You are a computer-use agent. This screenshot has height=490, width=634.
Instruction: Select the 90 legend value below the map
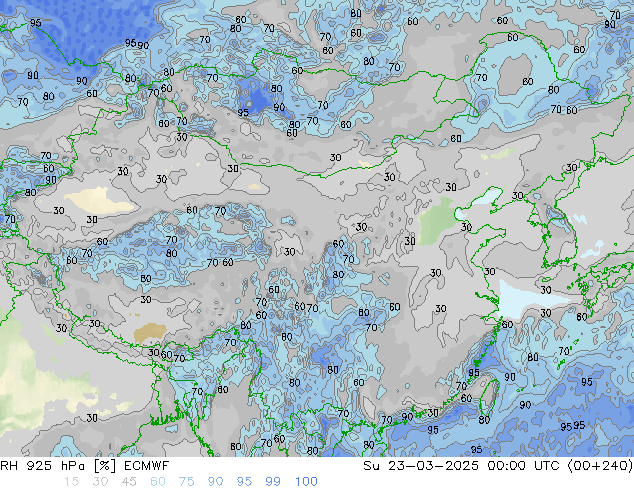coord(215,482)
